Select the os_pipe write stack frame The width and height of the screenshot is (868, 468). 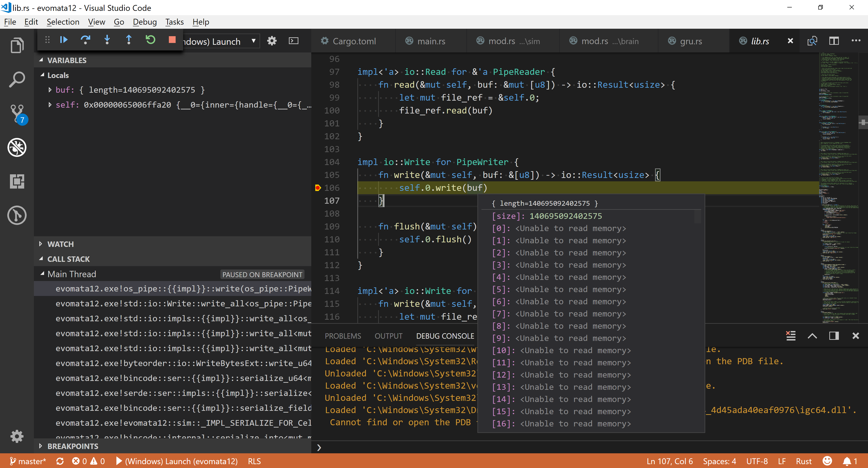172,289
